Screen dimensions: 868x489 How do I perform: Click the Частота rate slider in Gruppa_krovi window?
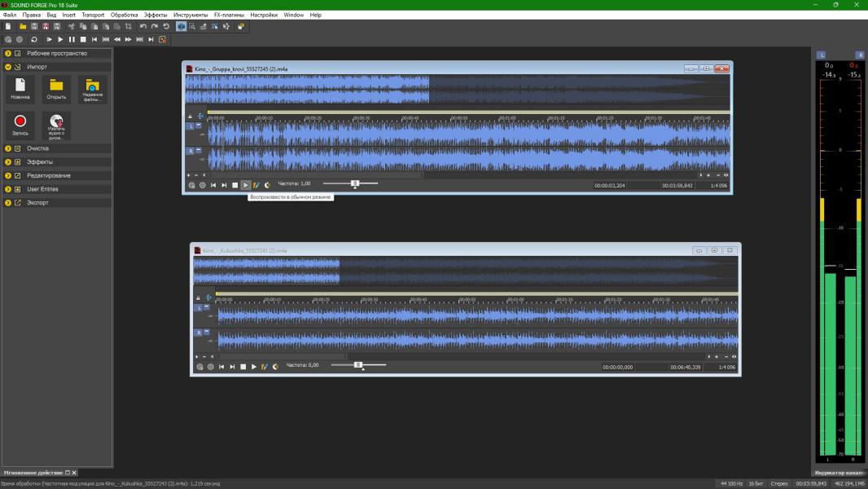click(355, 184)
